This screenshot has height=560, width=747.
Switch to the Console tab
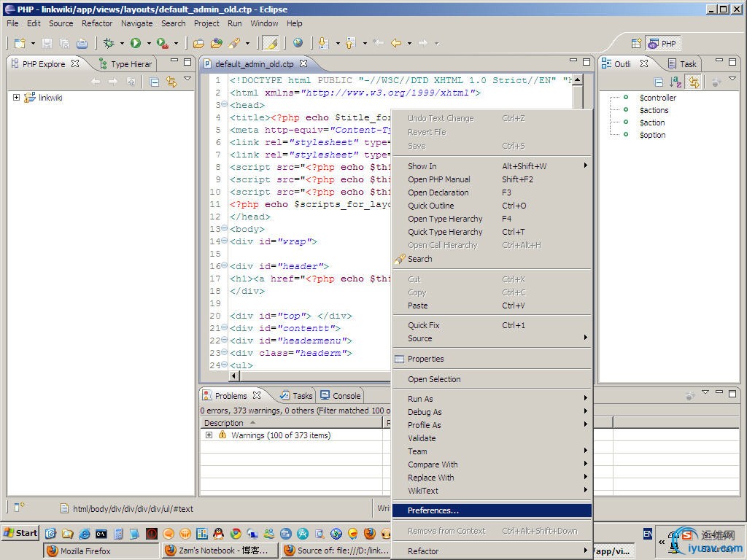[341, 396]
